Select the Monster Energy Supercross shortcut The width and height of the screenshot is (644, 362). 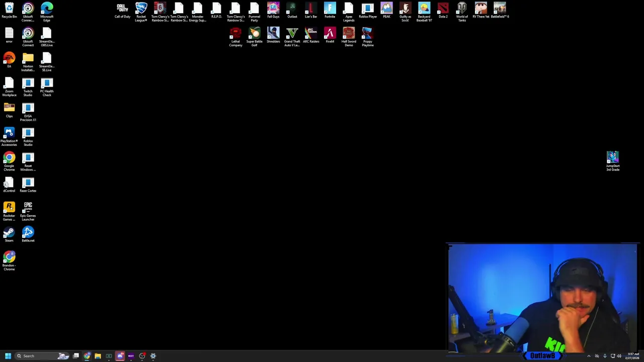[198, 12]
